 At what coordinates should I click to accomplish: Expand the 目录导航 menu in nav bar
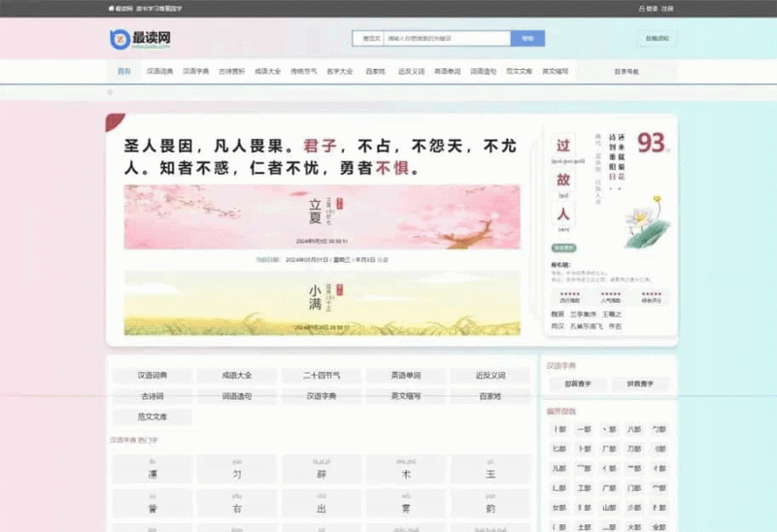point(626,71)
